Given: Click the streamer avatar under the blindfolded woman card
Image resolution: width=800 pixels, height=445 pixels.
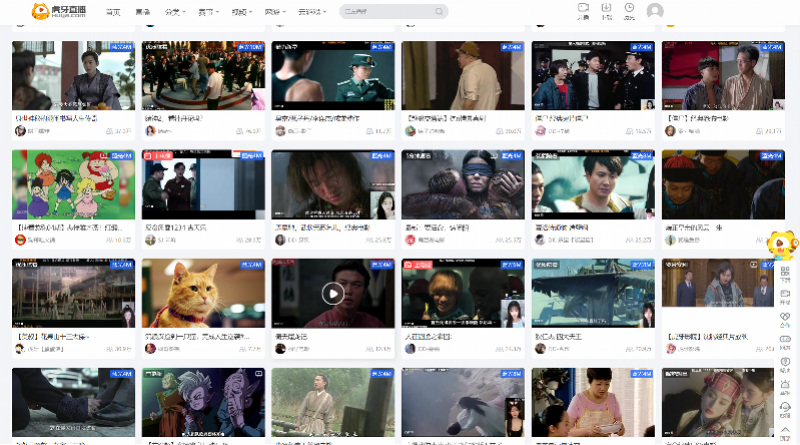Looking at the screenshot, I should (410, 240).
